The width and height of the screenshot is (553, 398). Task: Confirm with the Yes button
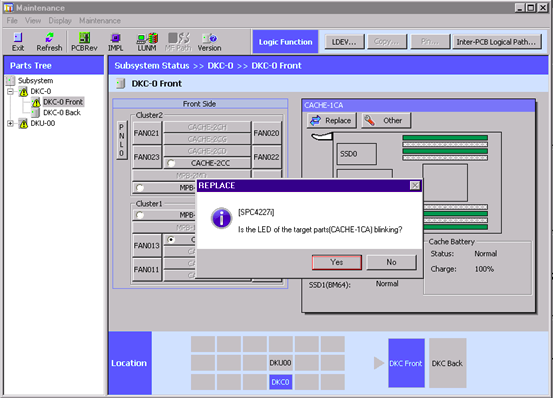(x=337, y=262)
